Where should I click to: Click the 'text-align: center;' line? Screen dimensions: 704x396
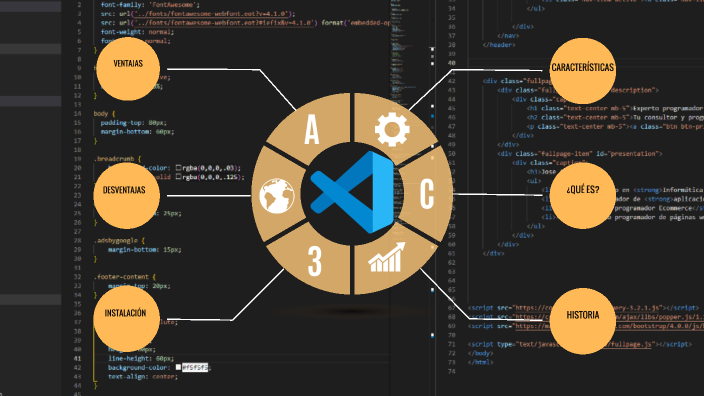[143, 377]
